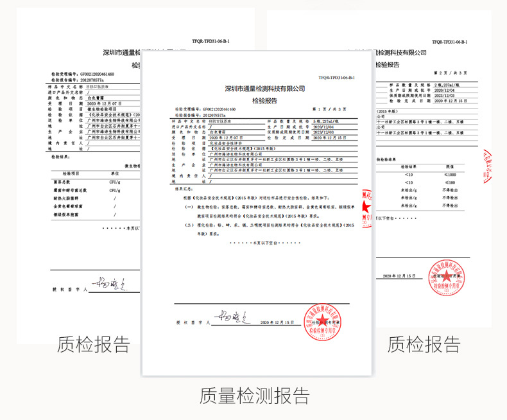Click sample quantity 5瓶,237ml/瓶
The width and height of the screenshot is (507, 420).
[x=325, y=121]
